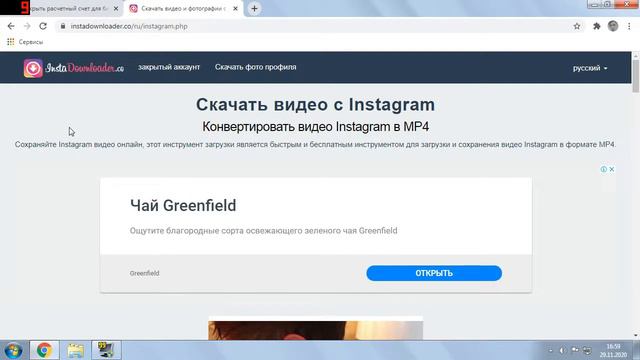The height and width of the screenshot is (360, 640).
Task: Bookmark this page with the star icon
Action: coord(577,26)
